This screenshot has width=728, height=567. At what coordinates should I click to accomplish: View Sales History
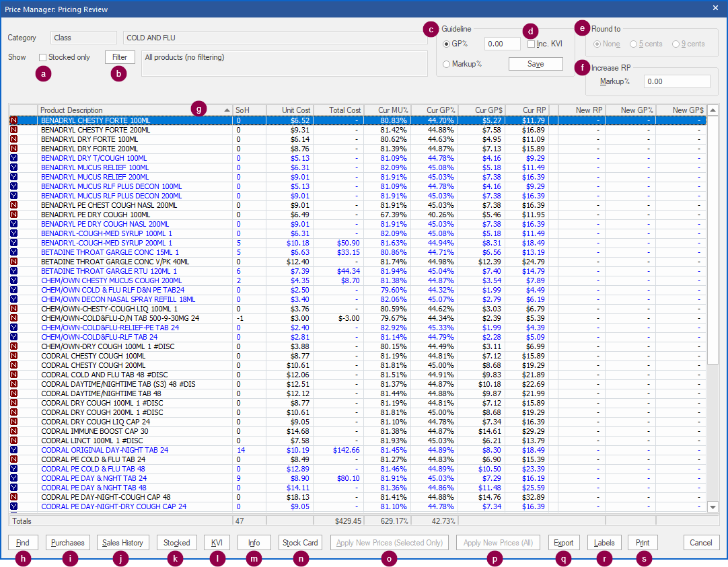tap(122, 542)
